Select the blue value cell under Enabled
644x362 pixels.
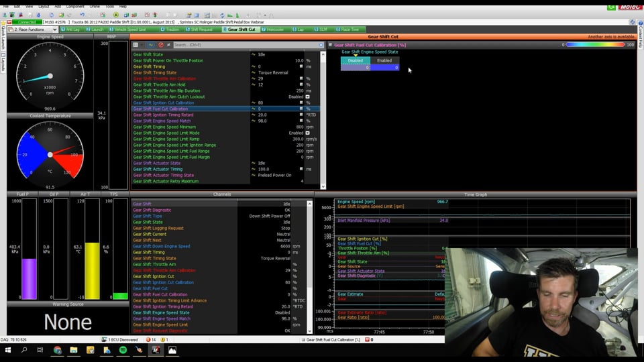tap(384, 67)
